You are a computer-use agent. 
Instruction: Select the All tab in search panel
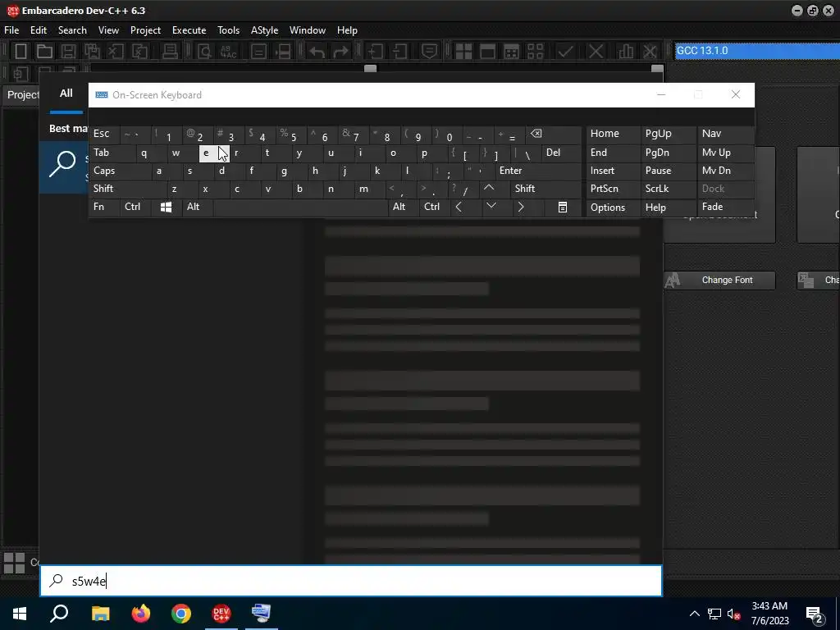[x=66, y=94]
